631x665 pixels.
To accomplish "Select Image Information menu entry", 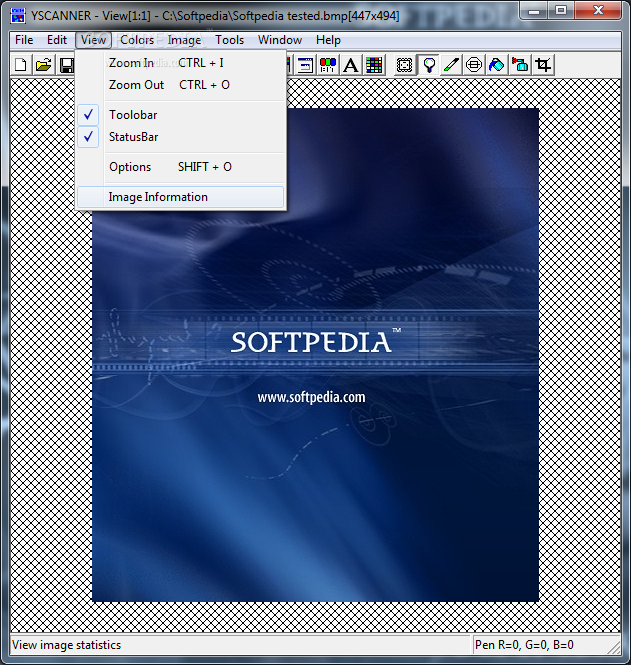I will pos(181,197).
